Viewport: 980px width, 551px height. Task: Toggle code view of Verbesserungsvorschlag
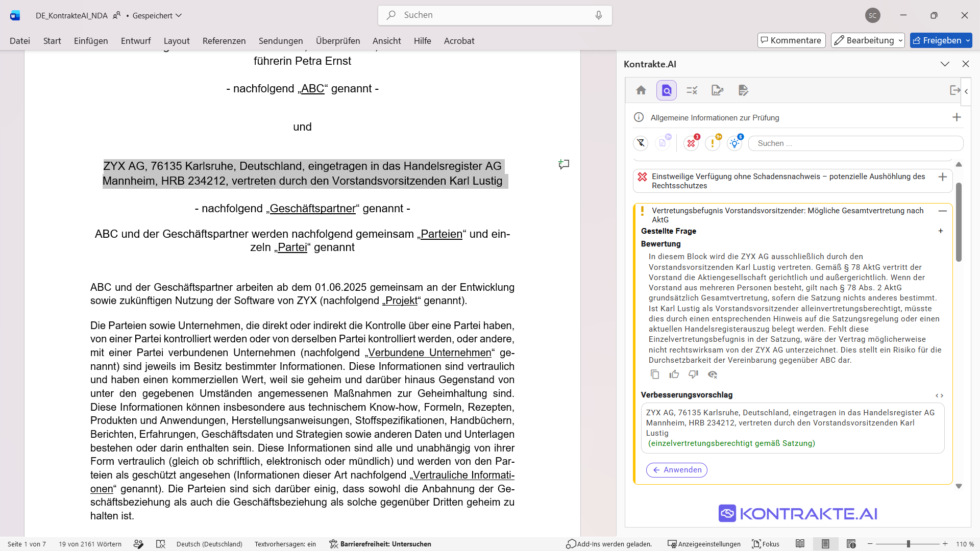click(939, 395)
